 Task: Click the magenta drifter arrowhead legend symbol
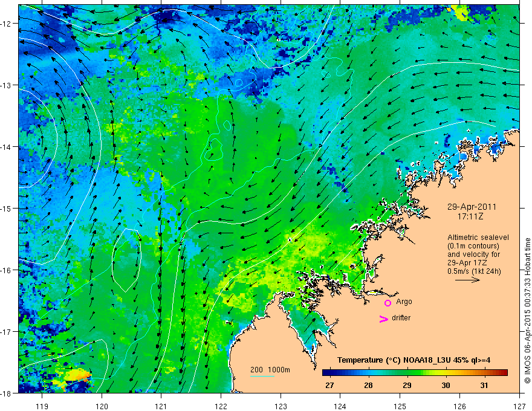click(x=384, y=319)
